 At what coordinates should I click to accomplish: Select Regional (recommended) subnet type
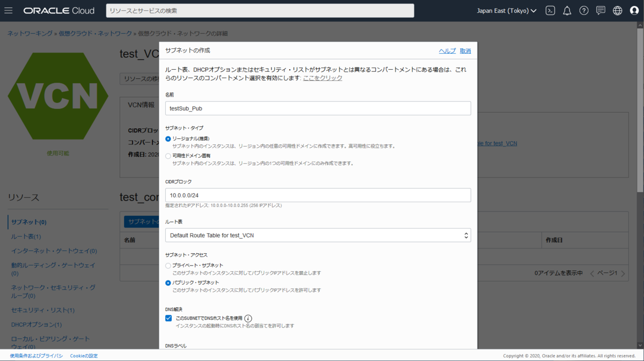pos(169,139)
